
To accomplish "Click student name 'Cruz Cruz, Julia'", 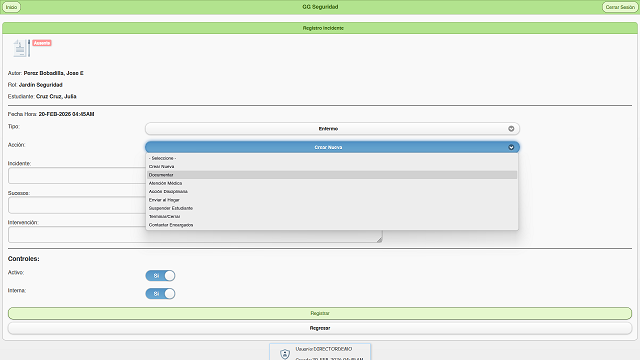I will tap(56, 96).
